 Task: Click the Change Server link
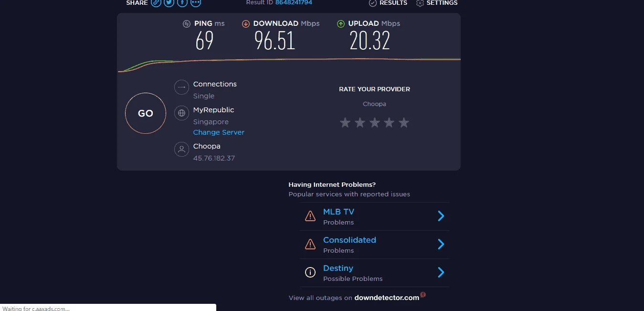219,132
